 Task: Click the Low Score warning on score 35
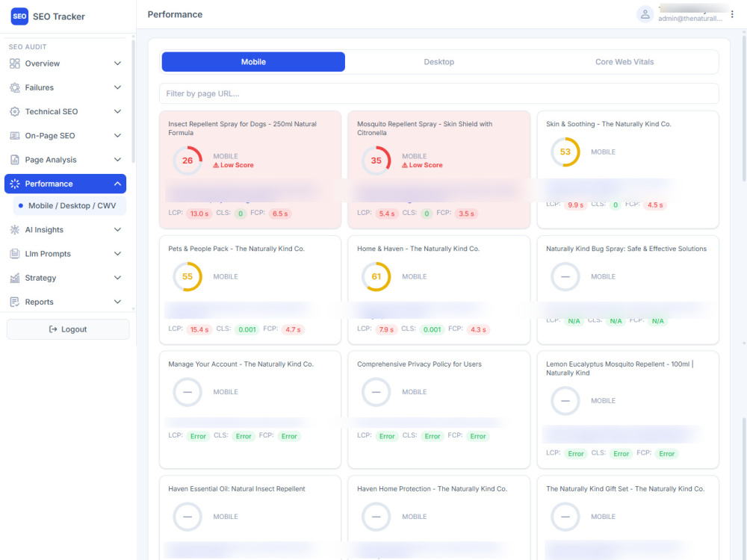tap(422, 165)
